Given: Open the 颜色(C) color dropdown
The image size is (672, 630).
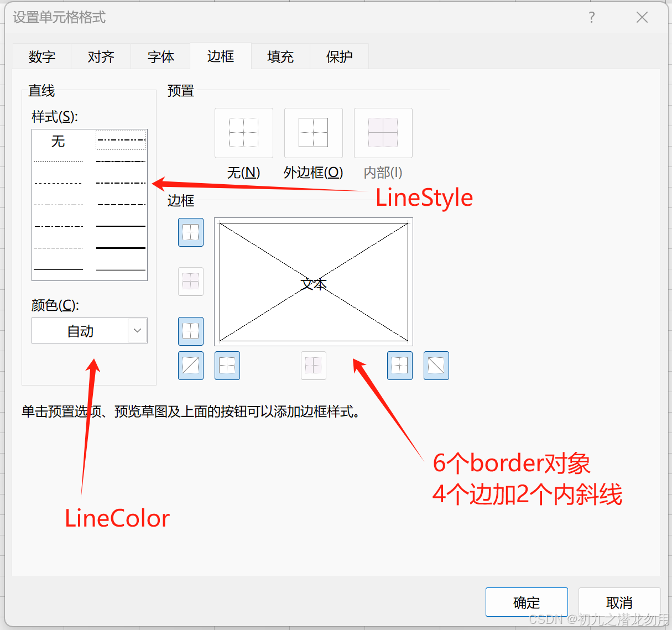Looking at the screenshot, I should point(89,330).
